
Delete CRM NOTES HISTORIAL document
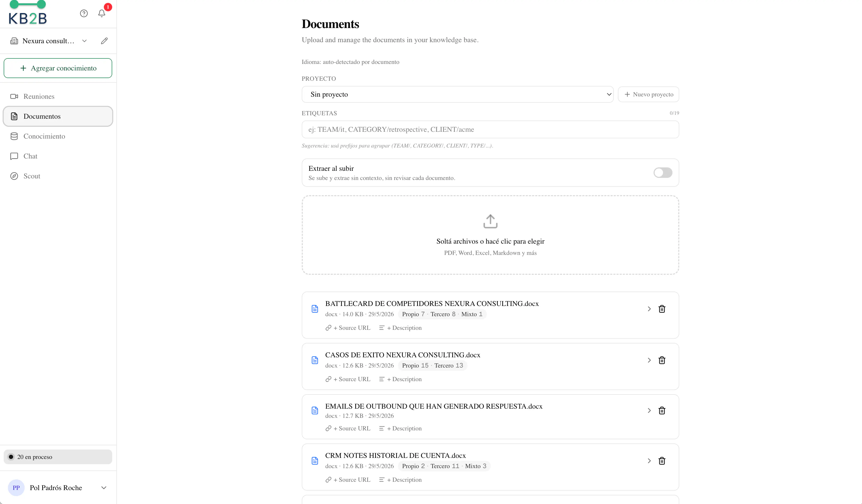(x=662, y=461)
